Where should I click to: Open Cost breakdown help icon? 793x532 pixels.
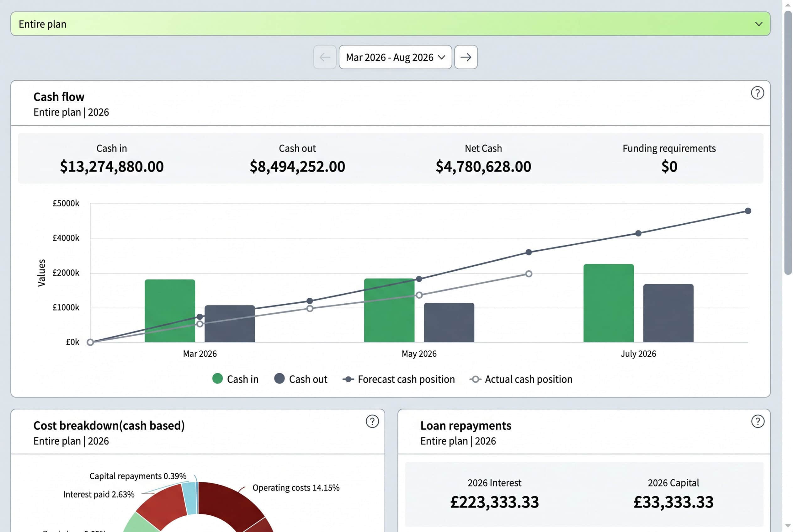372,421
